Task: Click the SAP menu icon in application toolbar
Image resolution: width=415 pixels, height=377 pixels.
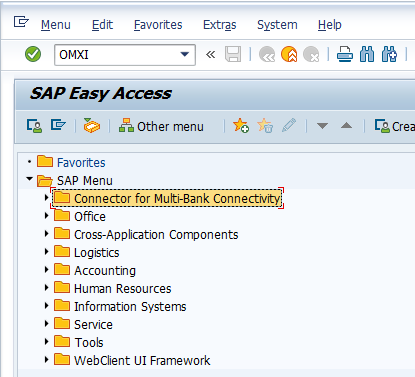Action: (58, 125)
